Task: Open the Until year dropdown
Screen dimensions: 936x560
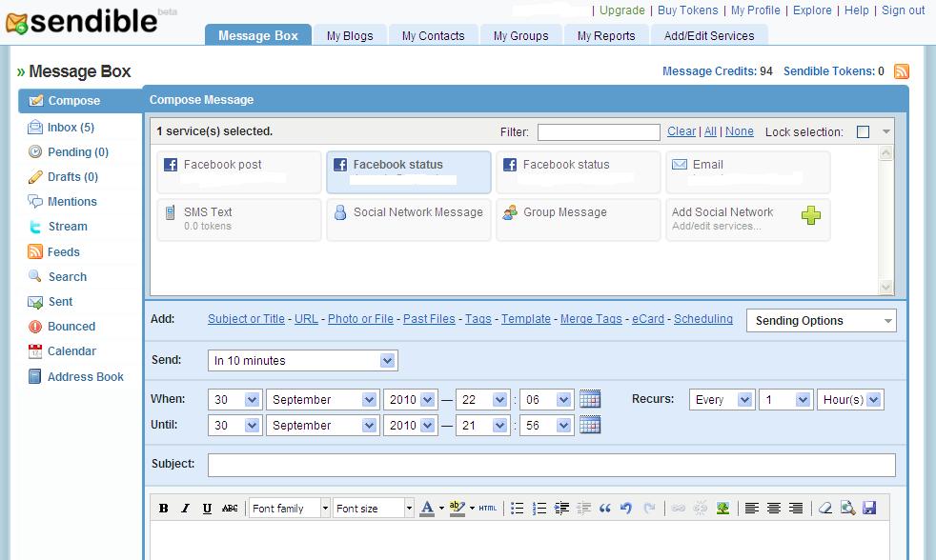Action: pyautogui.click(x=410, y=425)
